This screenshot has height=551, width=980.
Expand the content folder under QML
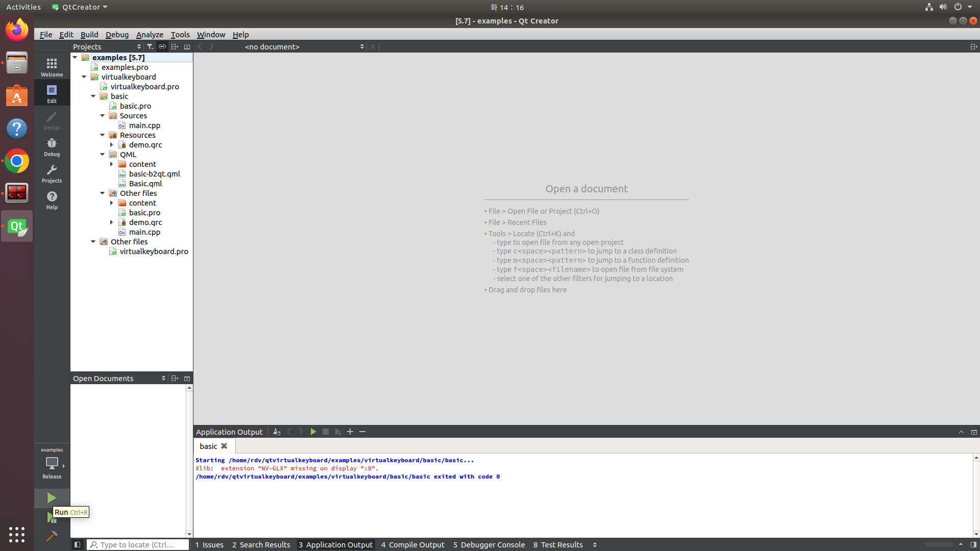point(112,164)
